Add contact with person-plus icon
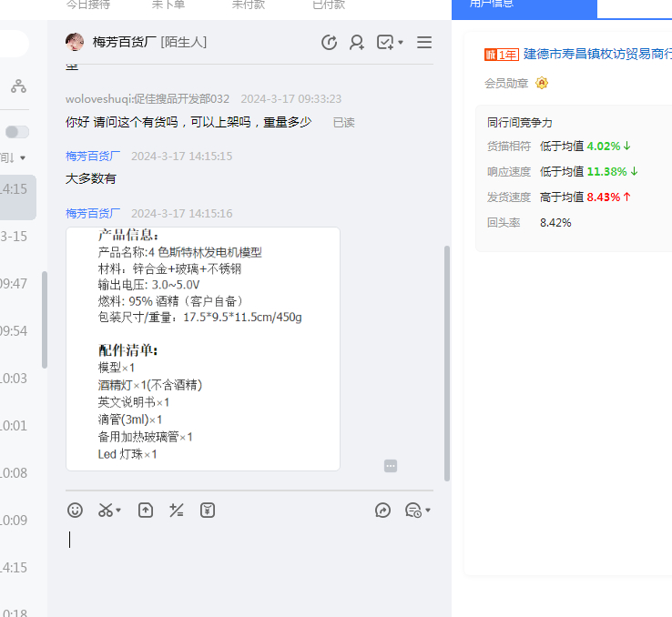This screenshot has width=672, height=617. tap(357, 43)
